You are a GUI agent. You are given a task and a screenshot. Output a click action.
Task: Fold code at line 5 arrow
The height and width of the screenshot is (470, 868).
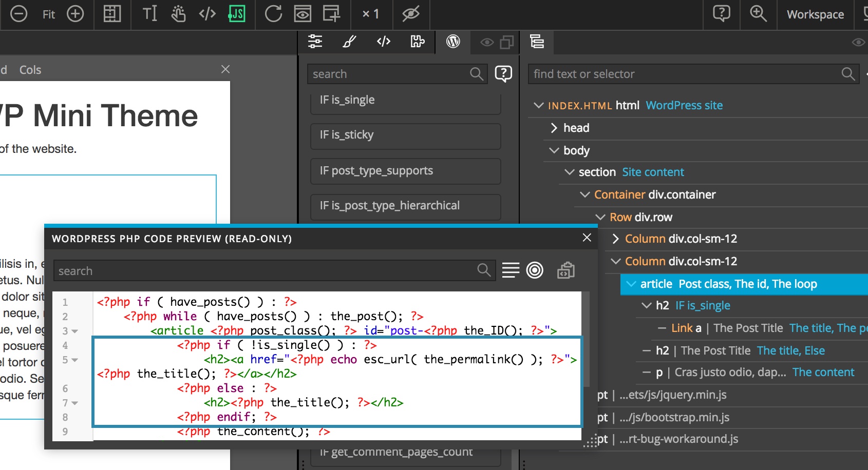pos(75,360)
